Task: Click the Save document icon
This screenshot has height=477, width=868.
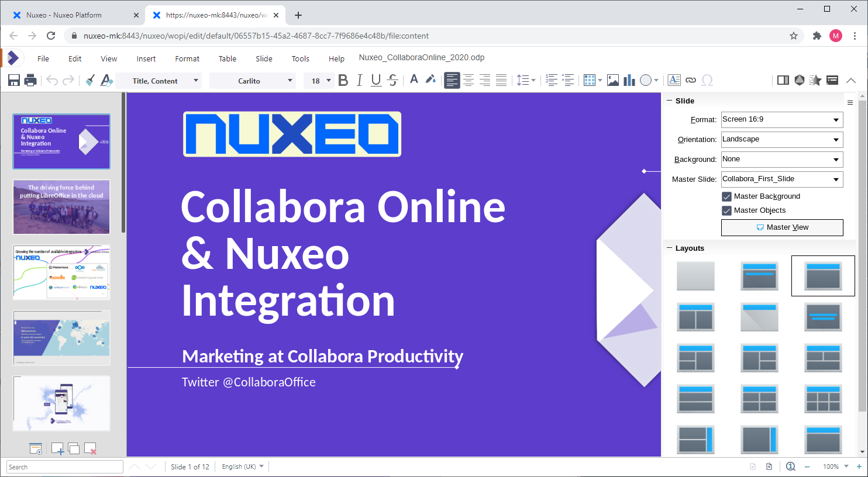Action: [14, 81]
